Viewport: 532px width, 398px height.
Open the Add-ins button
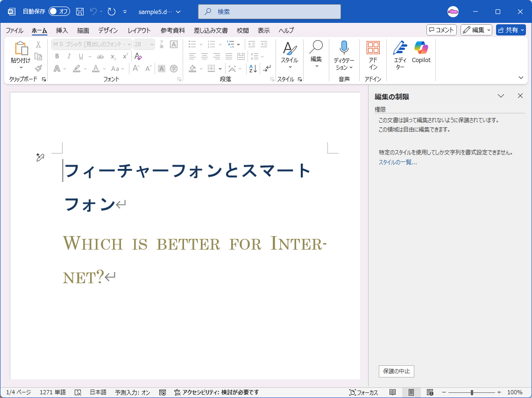point(373,55)
